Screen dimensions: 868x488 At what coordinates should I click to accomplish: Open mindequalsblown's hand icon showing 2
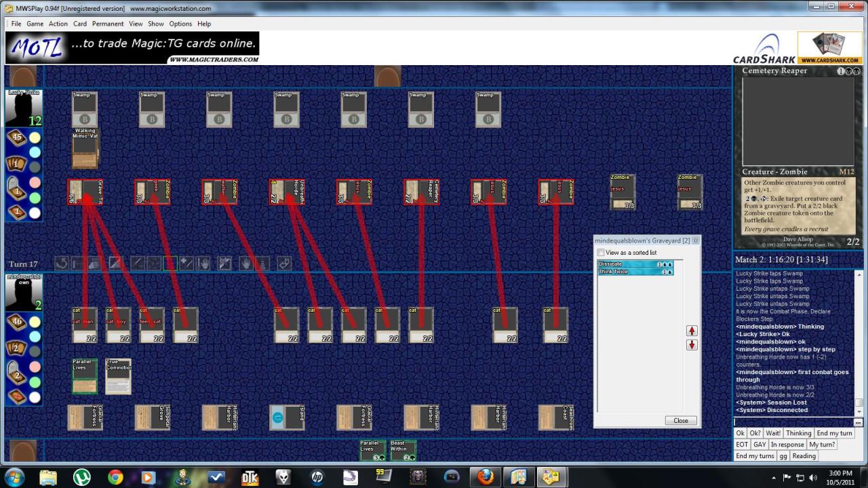tap(16, 348)
